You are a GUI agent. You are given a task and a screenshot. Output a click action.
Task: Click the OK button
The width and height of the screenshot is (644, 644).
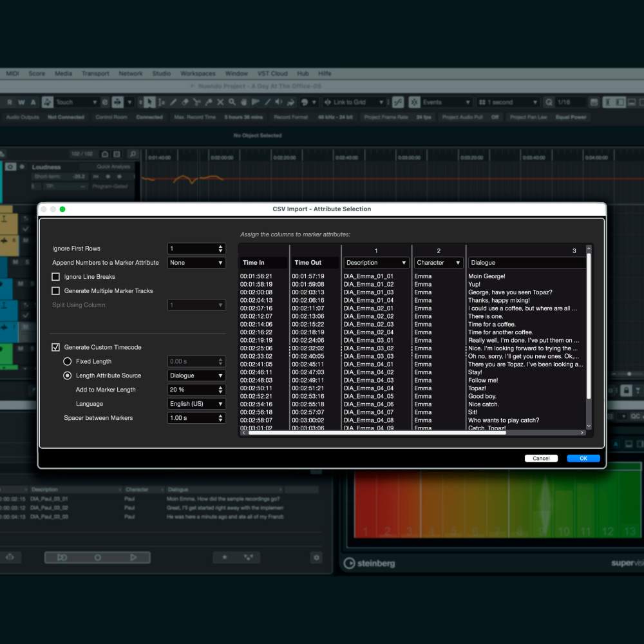pyautogui.click(x=583, y=459)
